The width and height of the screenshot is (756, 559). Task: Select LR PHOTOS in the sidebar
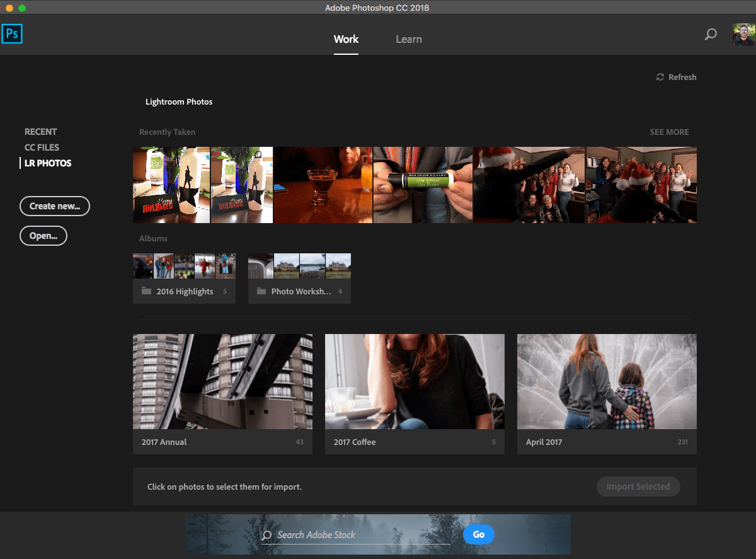click(x=48, y=163)
